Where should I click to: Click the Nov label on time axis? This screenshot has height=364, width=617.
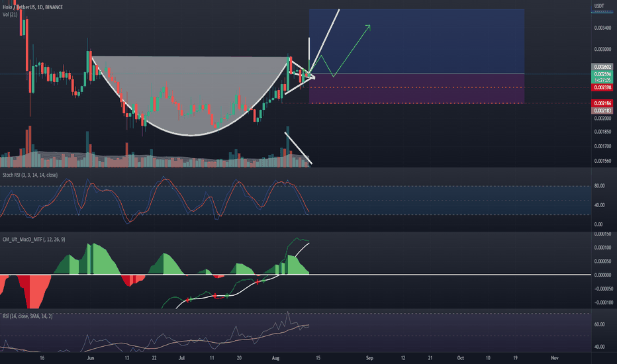click(x=554, y=358)
